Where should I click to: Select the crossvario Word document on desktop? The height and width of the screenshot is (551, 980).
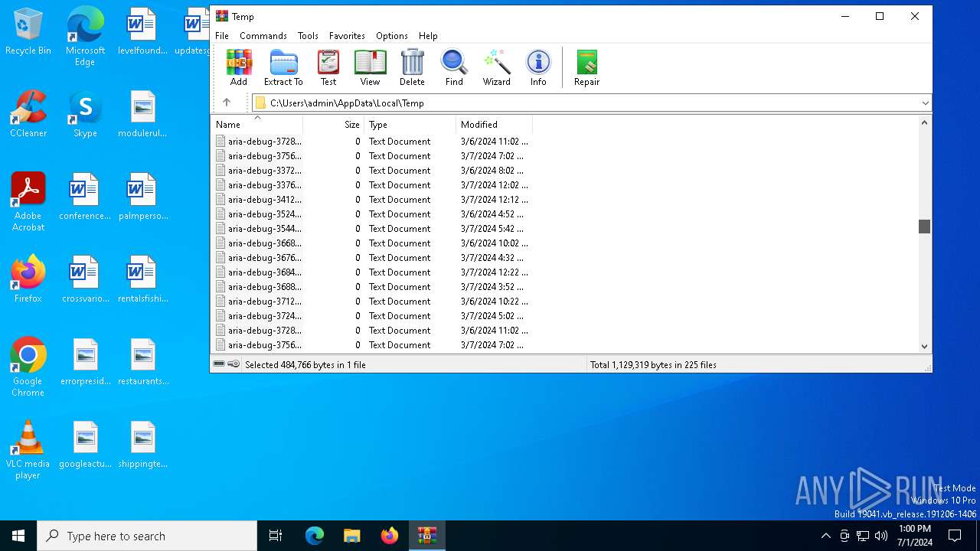coord(85,279)
